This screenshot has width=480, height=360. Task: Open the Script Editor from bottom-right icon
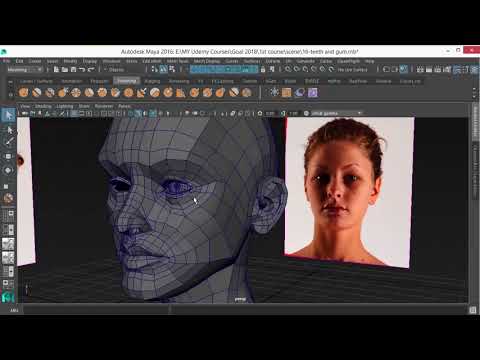coord(473,310)
